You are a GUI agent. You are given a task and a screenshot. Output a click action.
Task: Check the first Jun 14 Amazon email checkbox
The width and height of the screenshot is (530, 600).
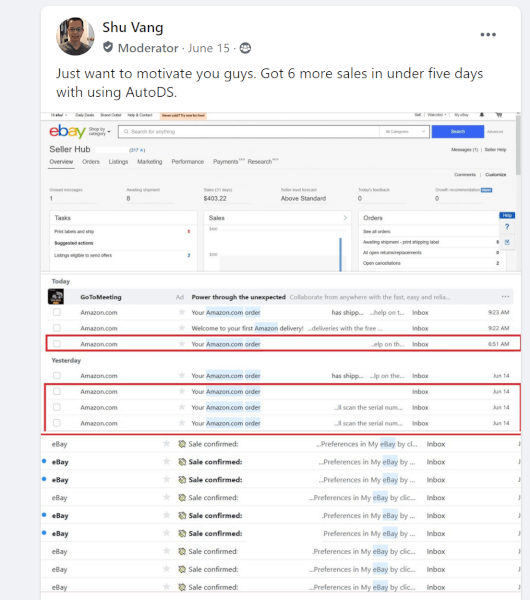[57, 375]
